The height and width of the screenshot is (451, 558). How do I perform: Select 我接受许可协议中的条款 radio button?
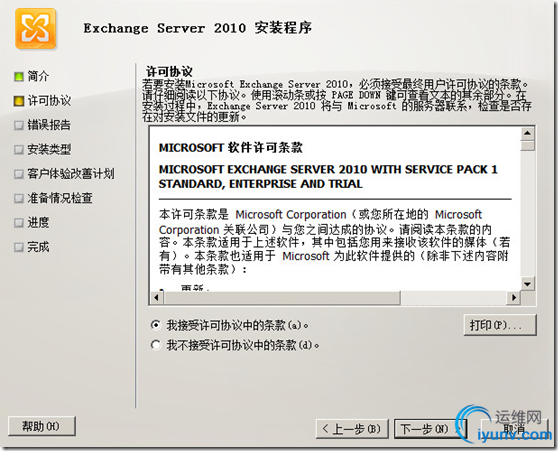click(x=156, y=325)
